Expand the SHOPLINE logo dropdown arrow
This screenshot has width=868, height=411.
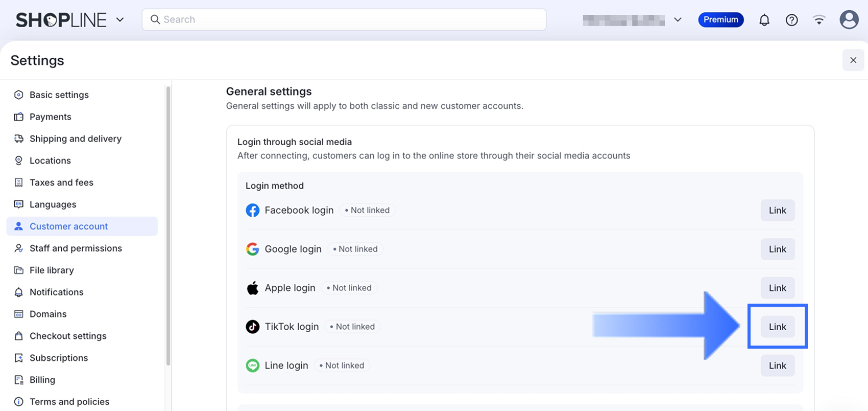point(120,20)
